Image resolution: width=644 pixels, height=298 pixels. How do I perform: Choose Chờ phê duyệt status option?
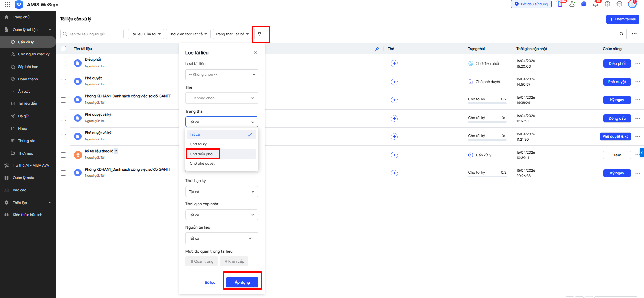(x=202, y=164)
